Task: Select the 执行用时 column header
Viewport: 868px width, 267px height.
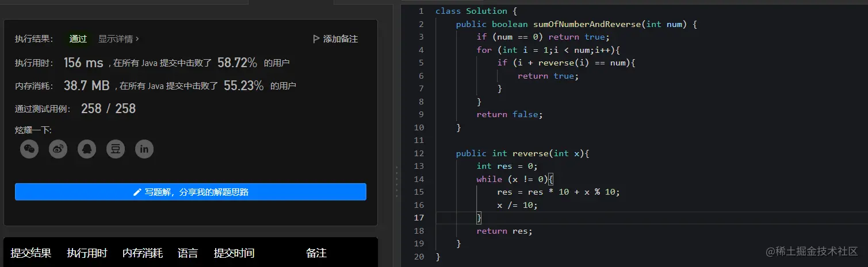Action: click(x=87, y=253)
